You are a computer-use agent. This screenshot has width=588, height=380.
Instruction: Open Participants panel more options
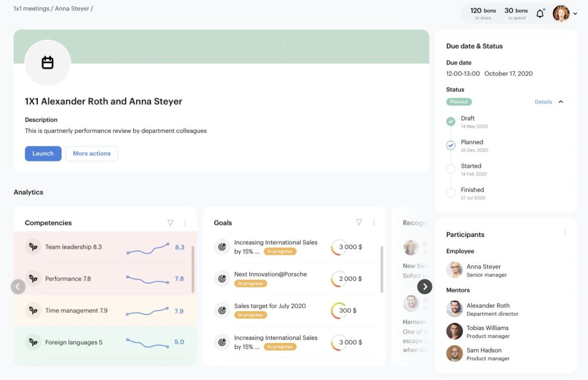[x=565, y=232]
